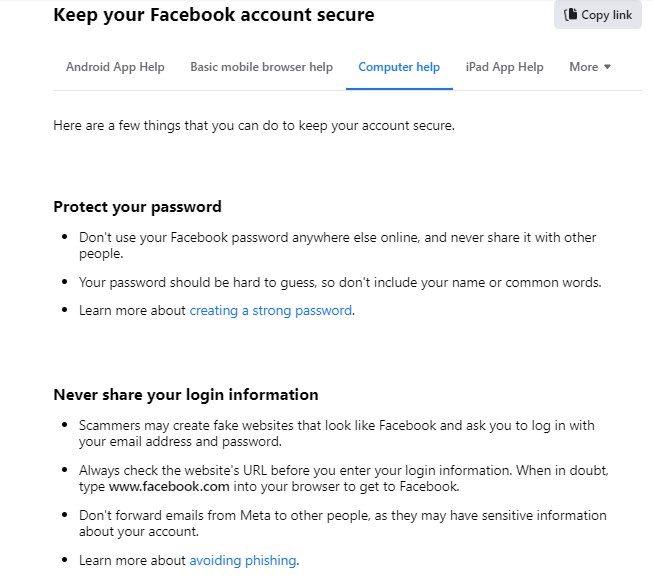Viewport: 653px width, 583px height.
Task: Select the Computer help tab
Action: pos(399,67)
